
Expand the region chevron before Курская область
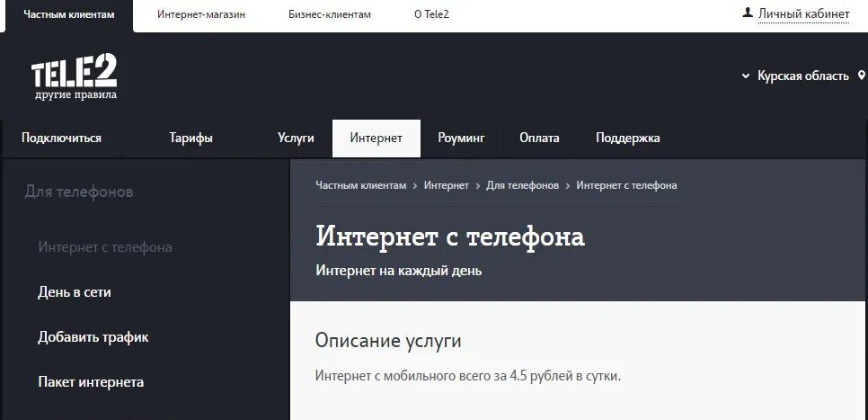point(746,76)
